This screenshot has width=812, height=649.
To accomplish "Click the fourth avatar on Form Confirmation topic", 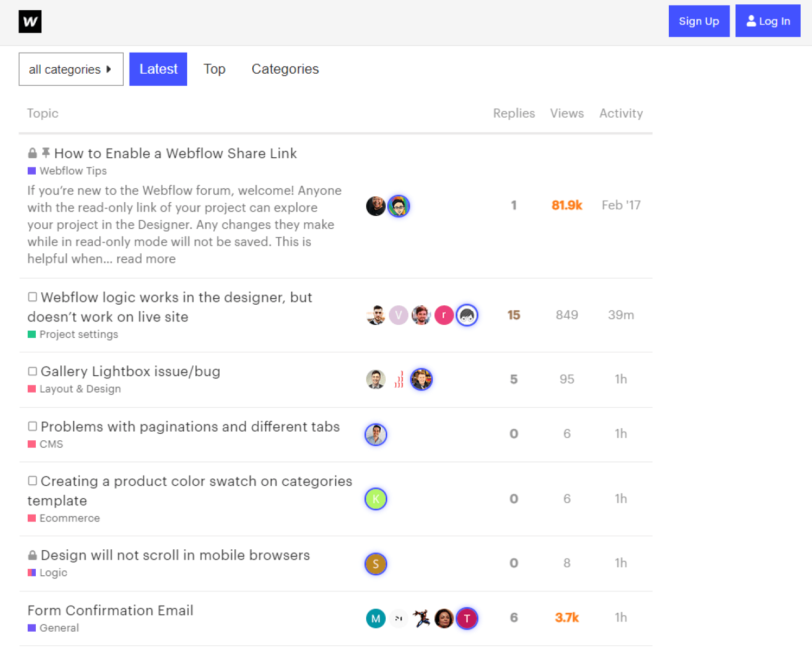I will click(444, 619).
